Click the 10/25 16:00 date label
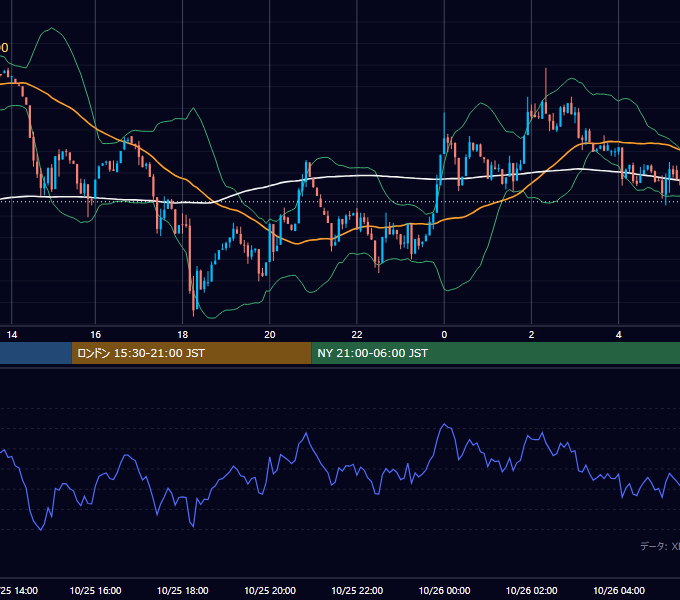The image size is (680, 600). pos(95,590)
